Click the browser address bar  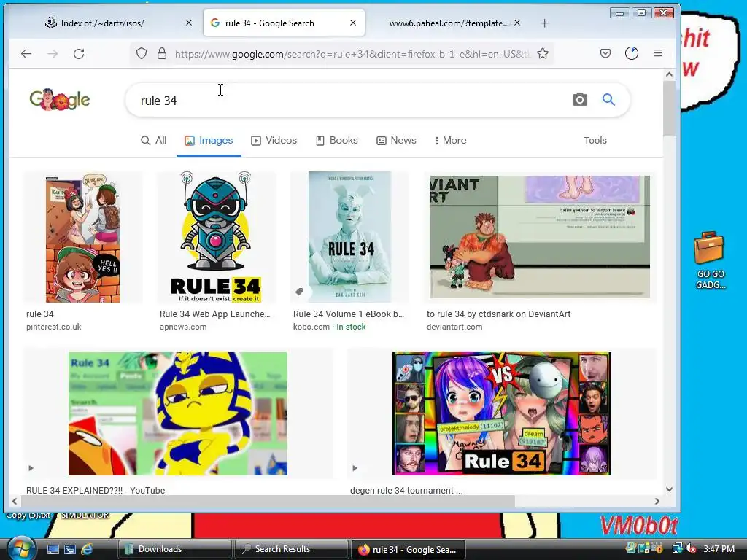click(x=352, y=54)
